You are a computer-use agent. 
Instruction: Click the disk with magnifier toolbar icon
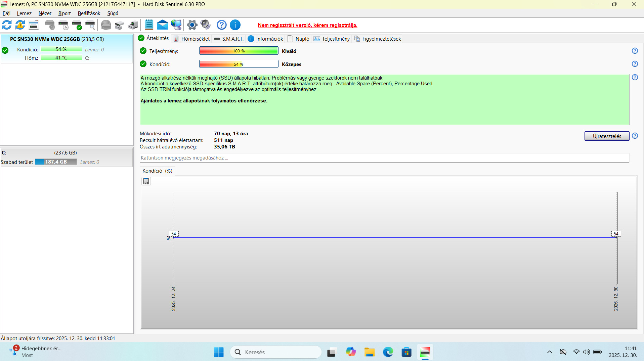(x=90, y=25)
